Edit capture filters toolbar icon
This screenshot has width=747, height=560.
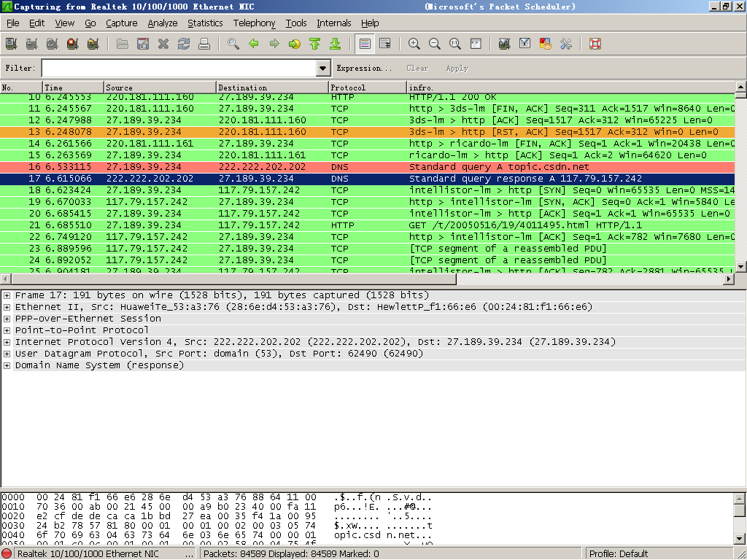505,44
